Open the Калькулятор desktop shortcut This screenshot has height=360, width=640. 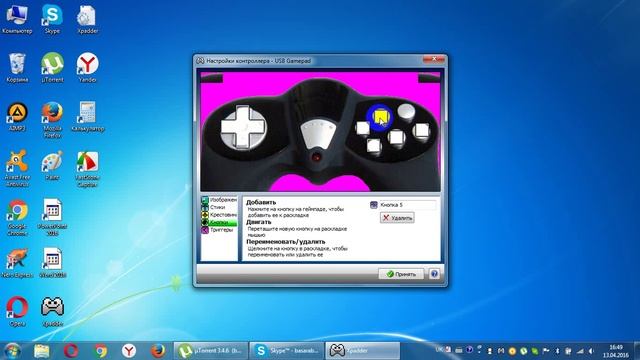point(87,117)
